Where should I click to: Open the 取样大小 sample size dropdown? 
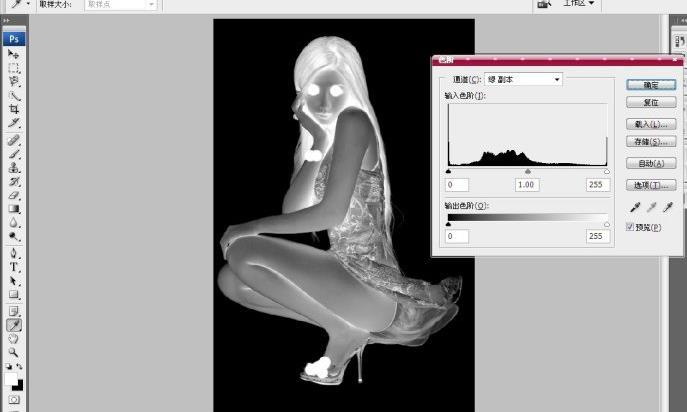pos(120,5)
